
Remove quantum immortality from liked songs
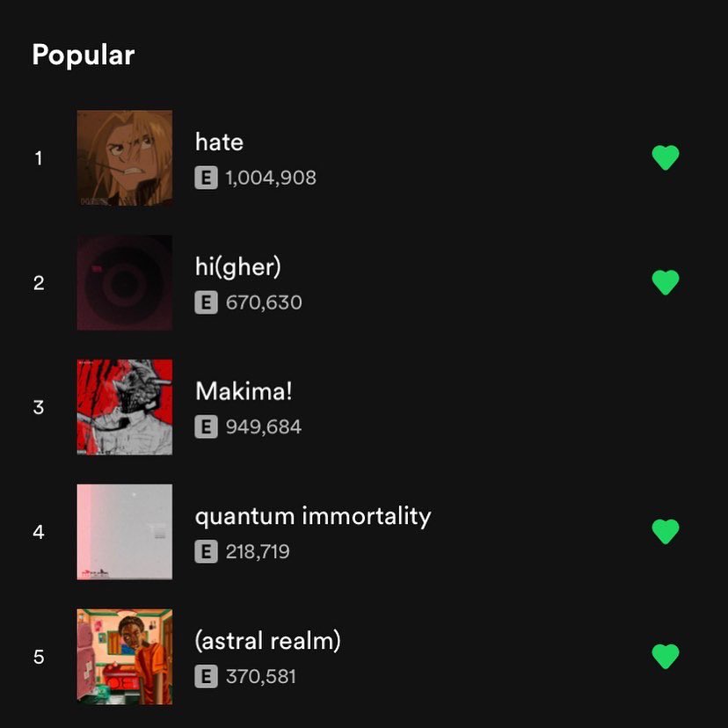pos(666,532)
